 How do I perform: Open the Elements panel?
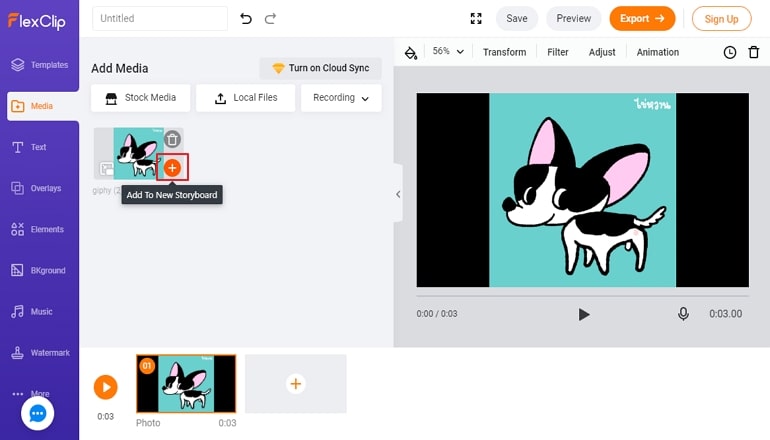click(39, 229)
